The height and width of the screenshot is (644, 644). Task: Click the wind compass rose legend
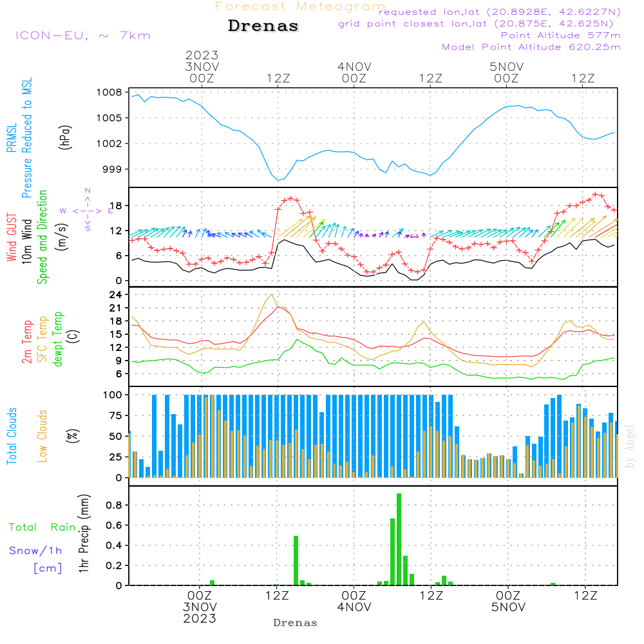(x=87, y=211)
